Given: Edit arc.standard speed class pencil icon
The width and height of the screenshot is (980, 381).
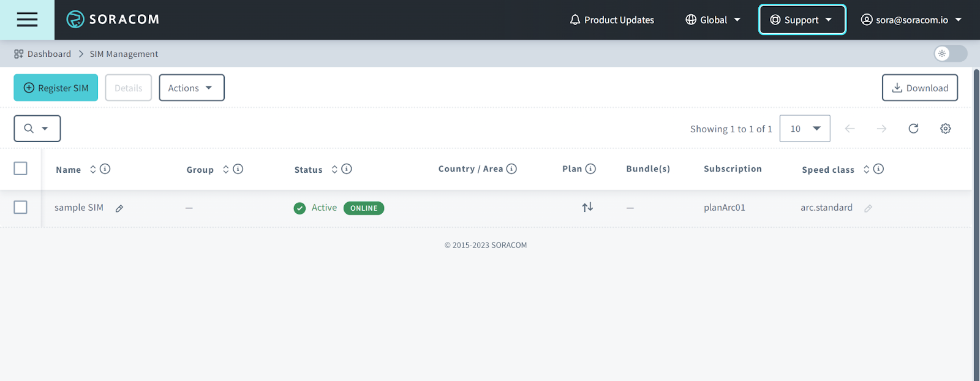Looking at the screenshot, I should (868, 208).
